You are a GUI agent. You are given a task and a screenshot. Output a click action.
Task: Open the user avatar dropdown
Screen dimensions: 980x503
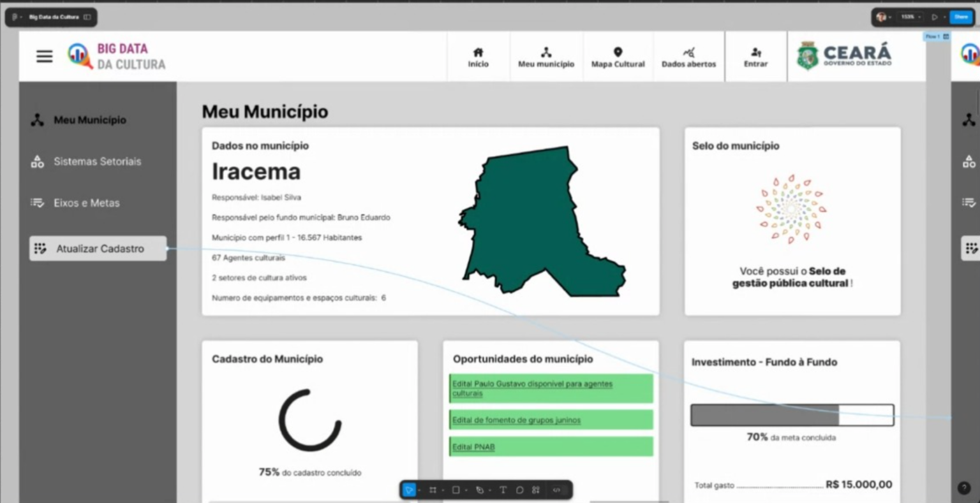[x=884, y=17]
